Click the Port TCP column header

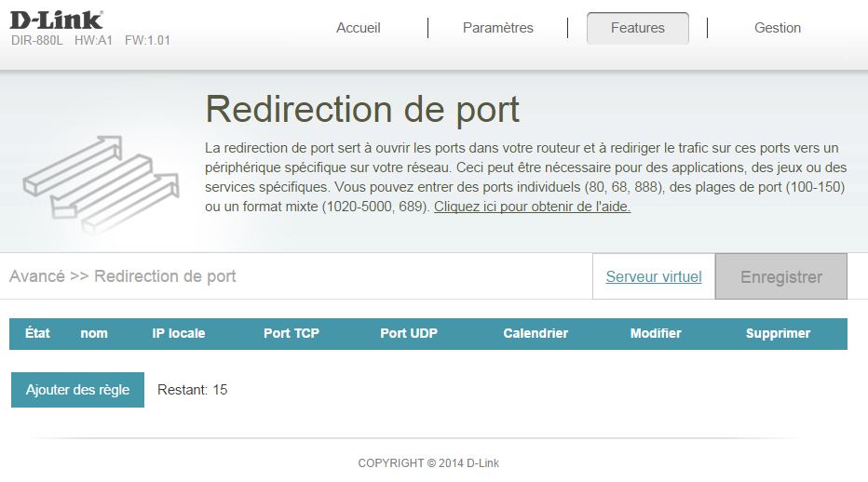coord(292,333)
